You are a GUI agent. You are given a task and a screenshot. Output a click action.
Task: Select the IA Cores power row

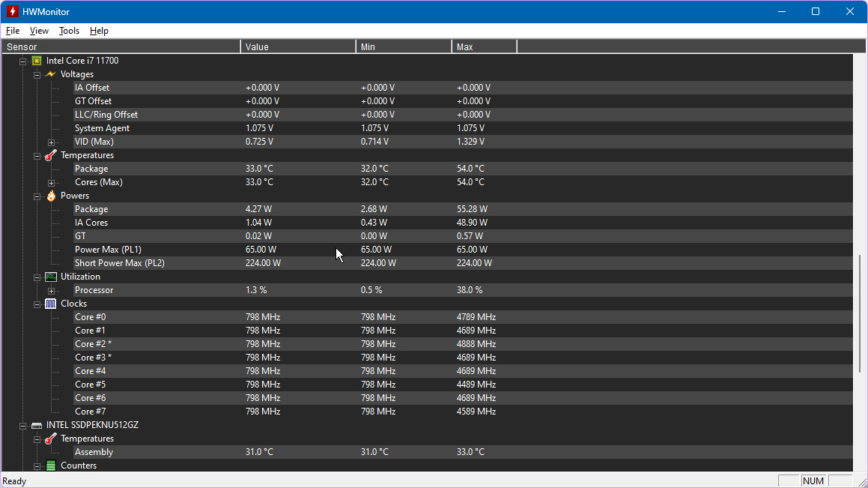coord(464,223)
